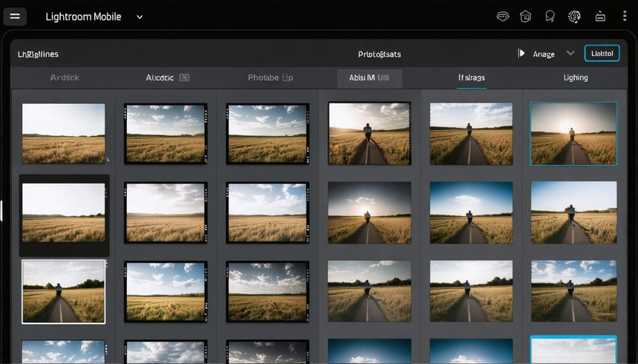
Task: Switch to the Lighing tab
Action: (x=576, y=78)
